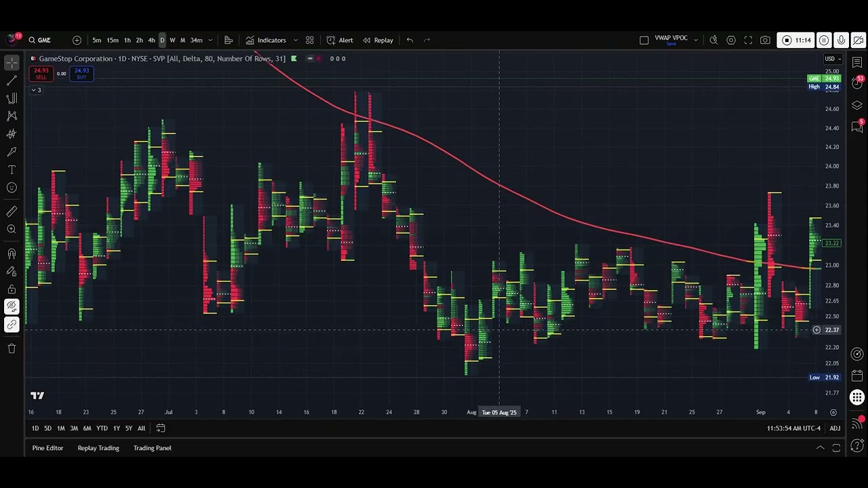
Task: Open the Pine Editor tab
Action: click(x=47, y=448)
